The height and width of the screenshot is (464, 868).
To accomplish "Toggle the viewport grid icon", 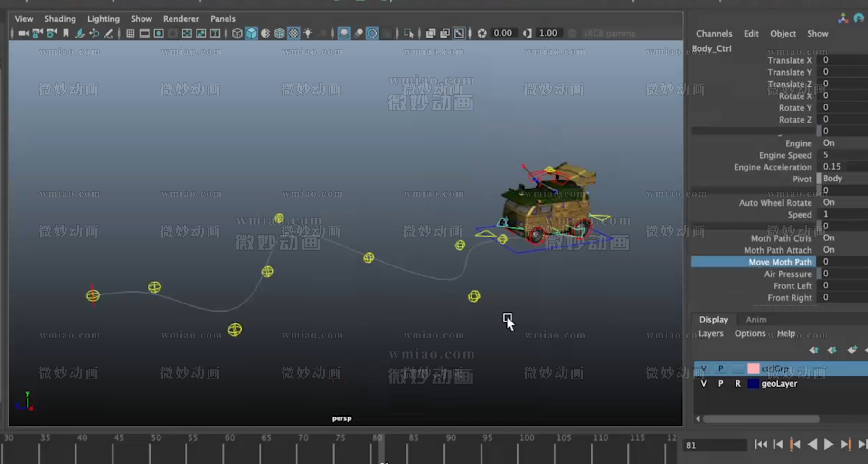I will [130, 33].
